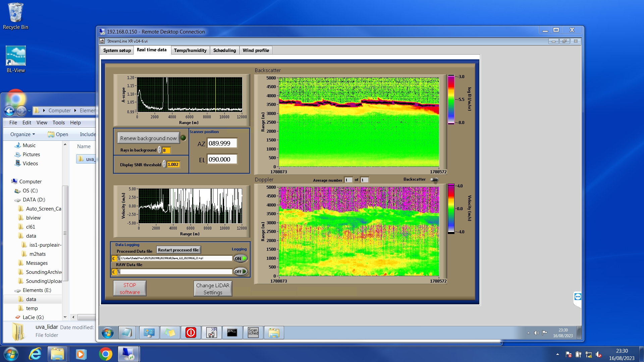Open remote Start menu orb
Screen dimensions: 644x362
[108, 333]
